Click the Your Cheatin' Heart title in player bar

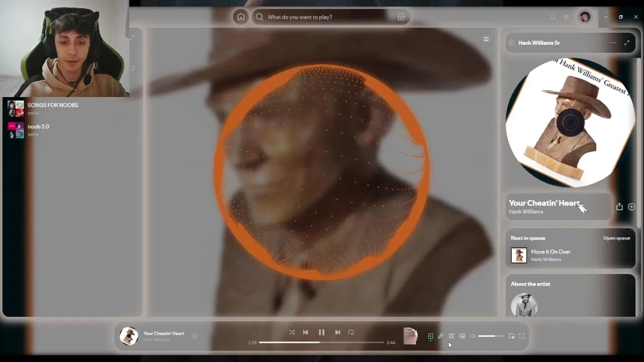coord(164,333)
